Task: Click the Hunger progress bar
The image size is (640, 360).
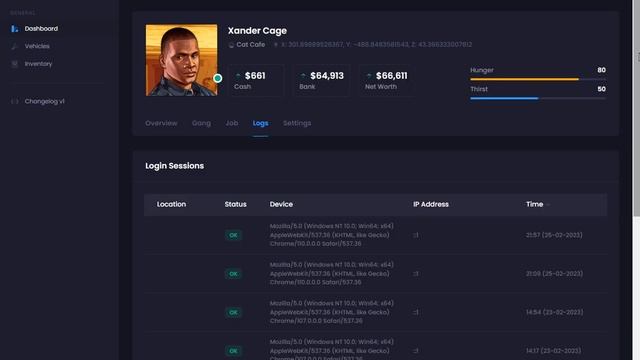Action: pos(538,79)
